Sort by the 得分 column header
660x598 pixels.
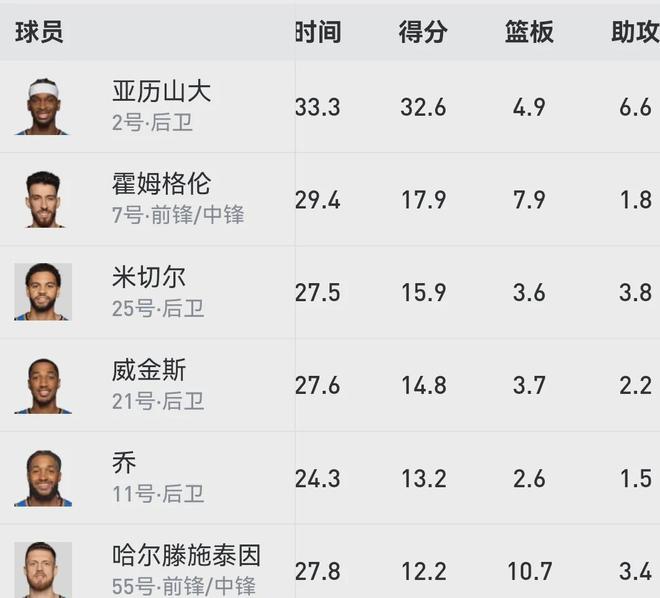tap(423, 32)
